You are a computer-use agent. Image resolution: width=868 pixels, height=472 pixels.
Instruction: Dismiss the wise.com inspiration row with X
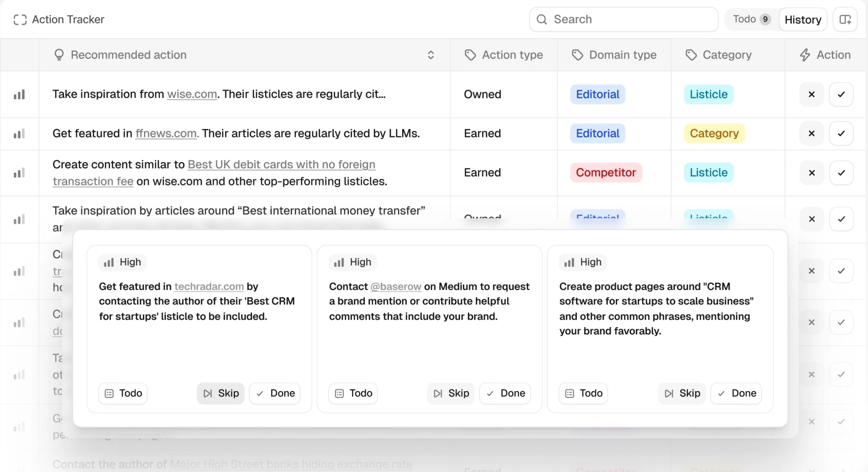point(812,94)
